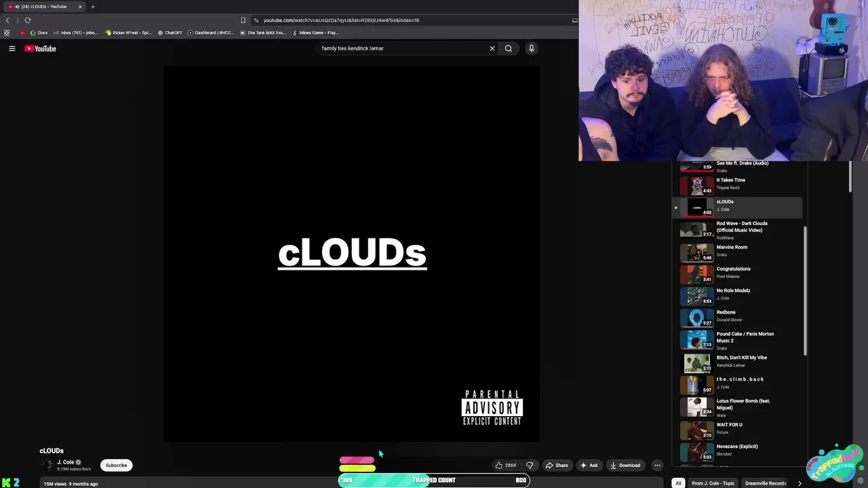Share the cLOUDs video
This screenshot has height=488, width=868.
click(x=557, y=465)
